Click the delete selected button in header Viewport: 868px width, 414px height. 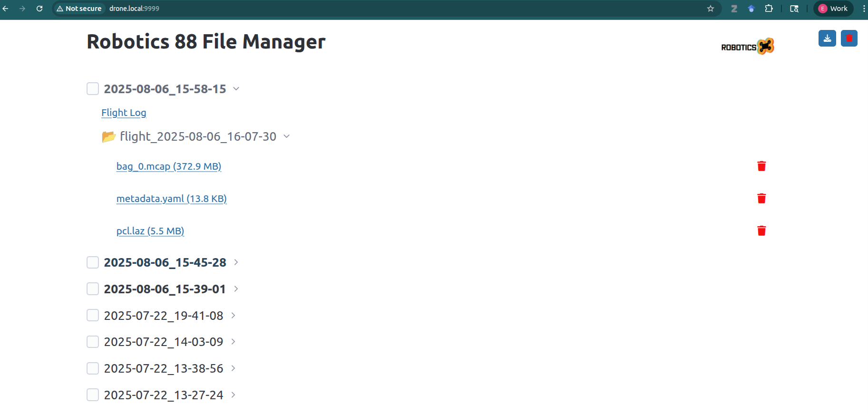pyautogui.click(x=849, y=39)
